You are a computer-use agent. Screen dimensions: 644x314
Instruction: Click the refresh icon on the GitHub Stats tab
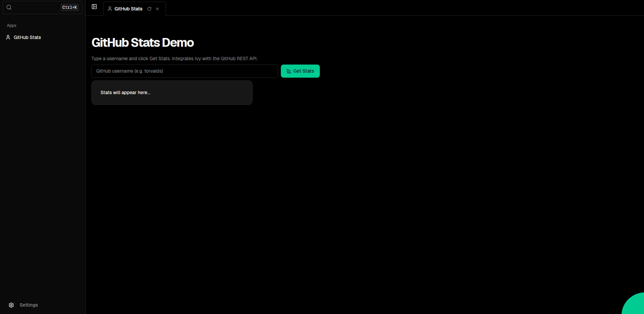pos(149,9)
